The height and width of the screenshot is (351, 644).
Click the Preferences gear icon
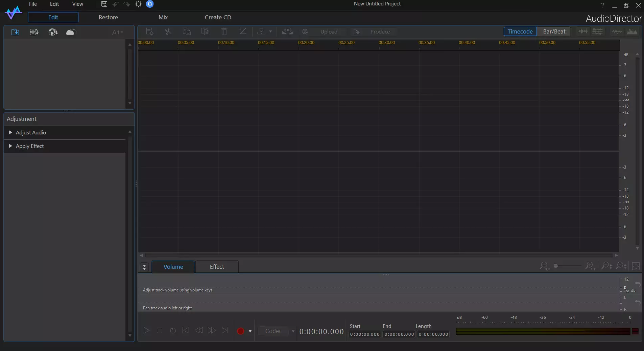[x=138, y=4]
